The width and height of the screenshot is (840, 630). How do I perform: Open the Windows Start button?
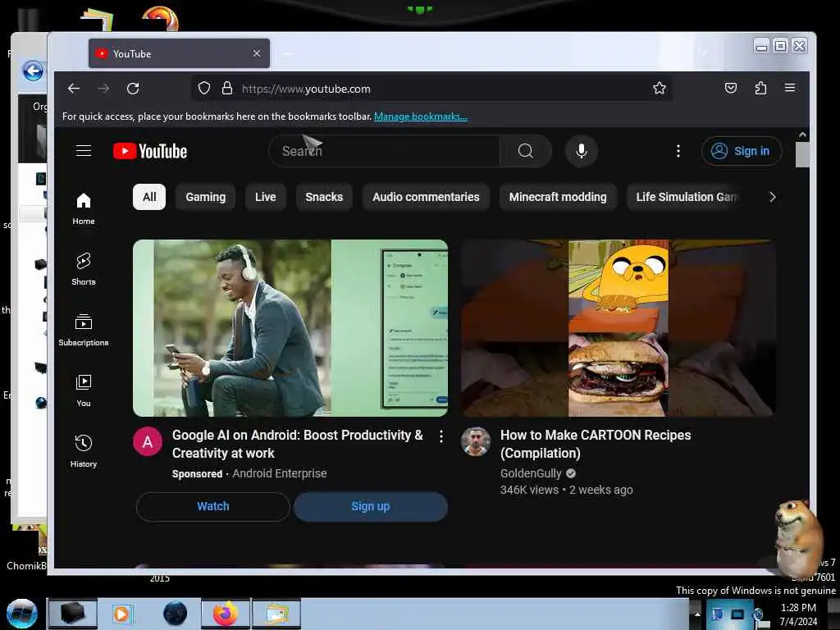pyautogui.click(x=21, y=614)
